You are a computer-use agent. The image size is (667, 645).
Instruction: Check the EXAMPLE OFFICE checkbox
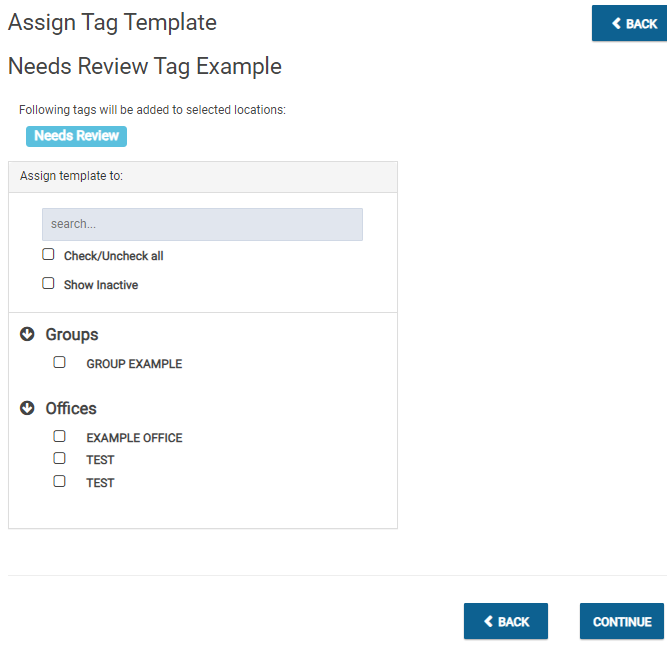[x=59, y=437]
